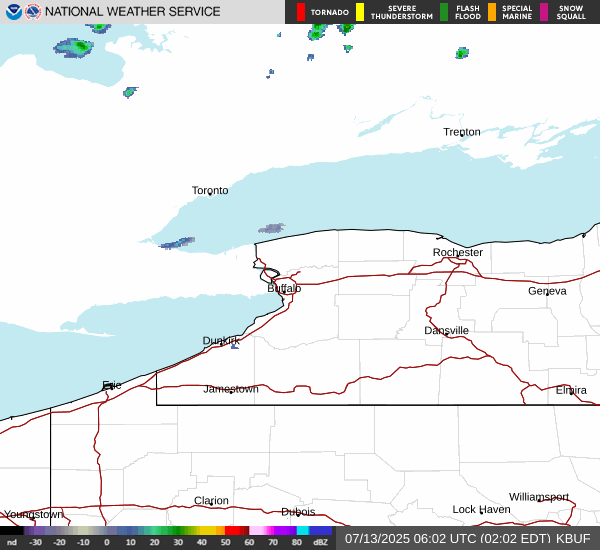This screenshot has height=550, width=600.
Task: Click the small radar echo near Dunkirk
Action: [x=235, y=346]
